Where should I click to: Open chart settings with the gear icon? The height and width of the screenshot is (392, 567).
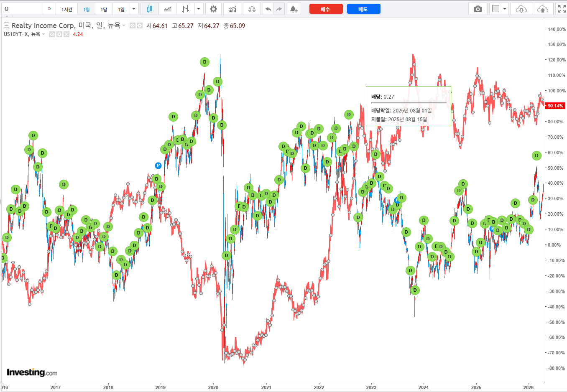(x=213, y=9)
